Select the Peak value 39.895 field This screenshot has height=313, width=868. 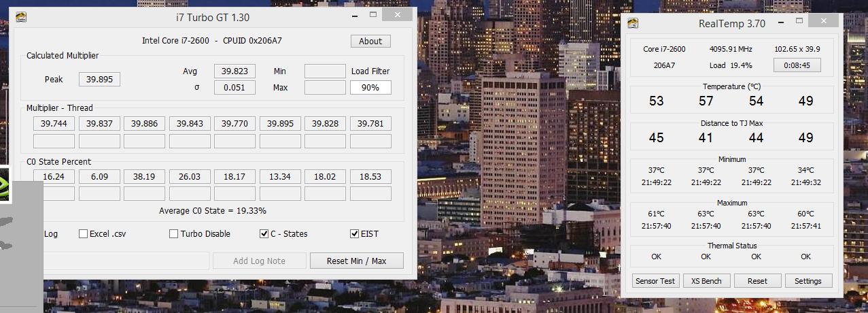point(99,79)
